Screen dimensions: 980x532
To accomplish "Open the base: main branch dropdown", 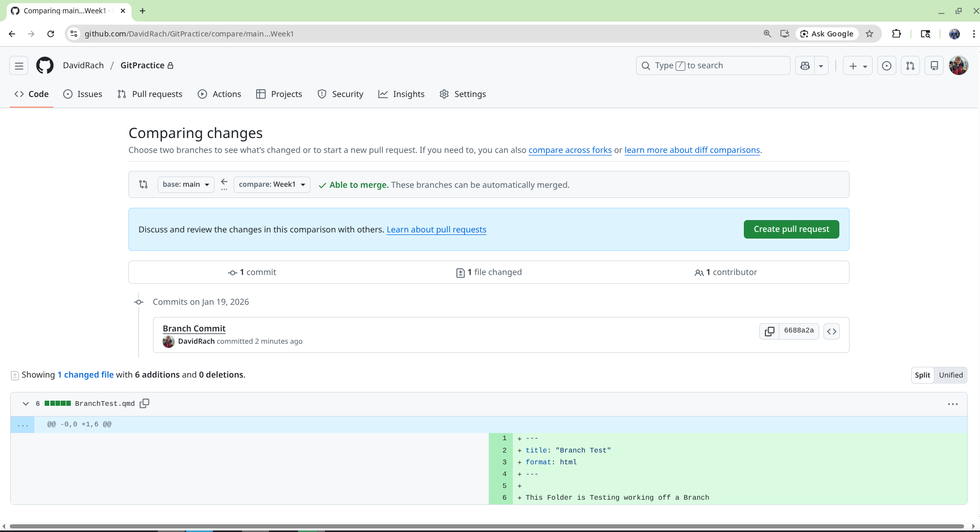I will 186,185.
